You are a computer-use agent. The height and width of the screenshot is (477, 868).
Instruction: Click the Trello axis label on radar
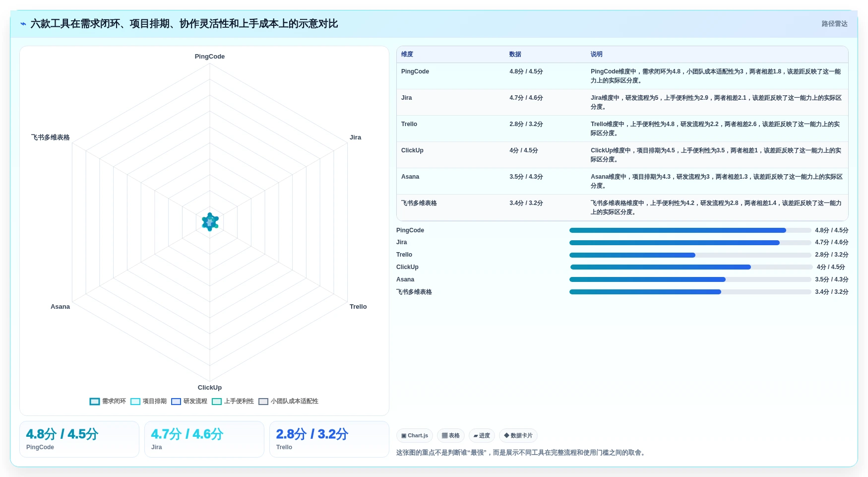(x=358, y=307)
